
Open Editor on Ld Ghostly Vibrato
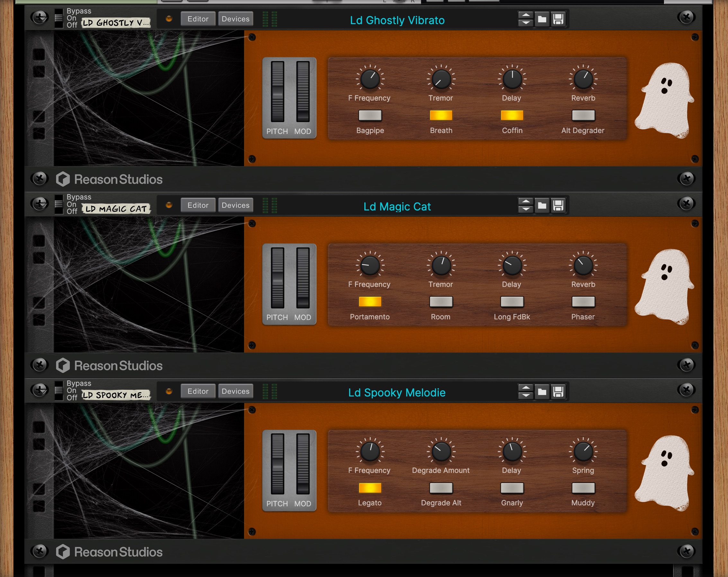pyautogui.click(x=198, y=19)
